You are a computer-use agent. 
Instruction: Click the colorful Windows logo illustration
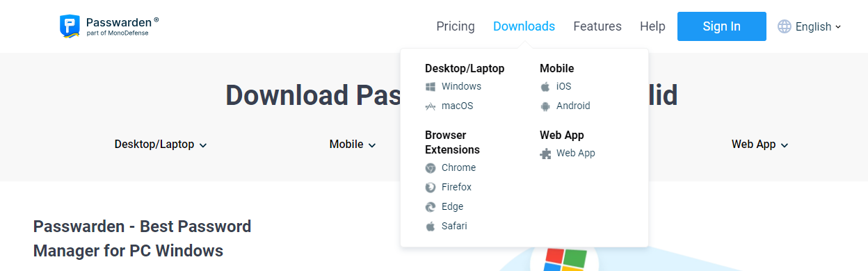(565, 258)
